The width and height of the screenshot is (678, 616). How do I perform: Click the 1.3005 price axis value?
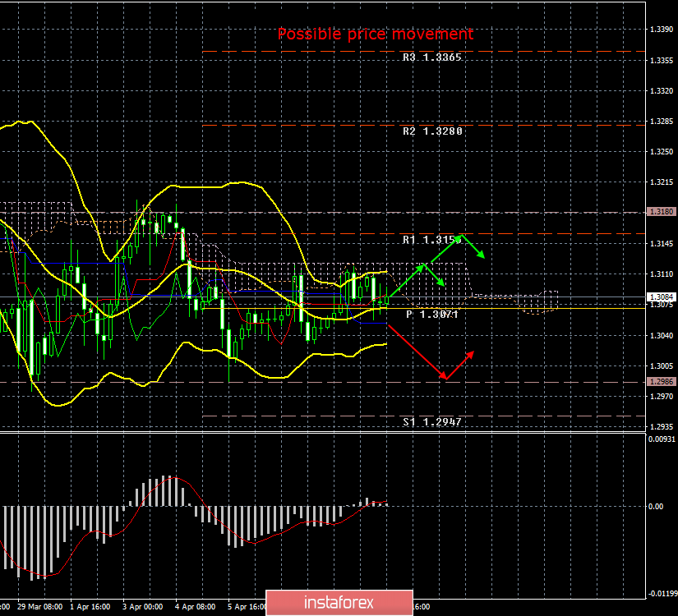click(x=662, y=366)
